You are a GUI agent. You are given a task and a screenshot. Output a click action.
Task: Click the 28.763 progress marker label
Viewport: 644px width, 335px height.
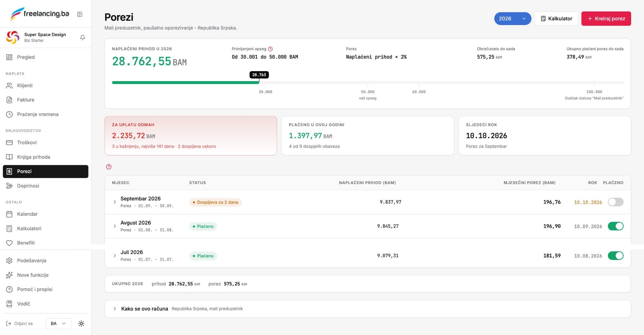click(259, 75)
